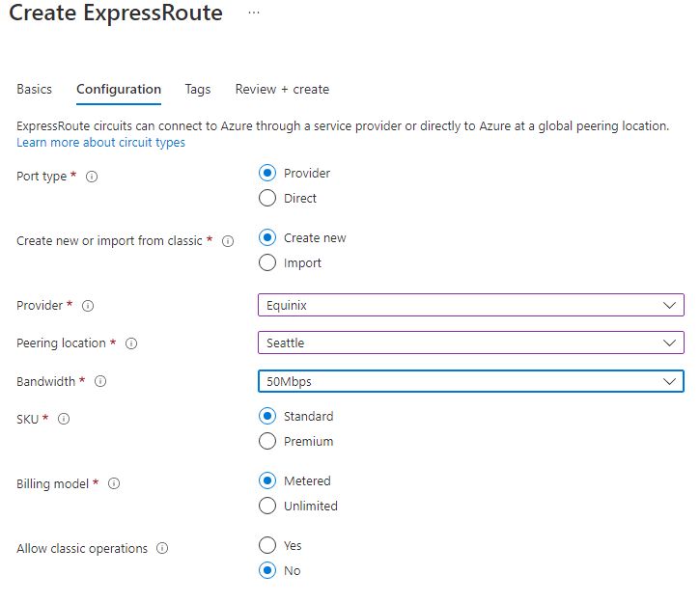
Task: Choose the Create new radio option
Action: 266,237
